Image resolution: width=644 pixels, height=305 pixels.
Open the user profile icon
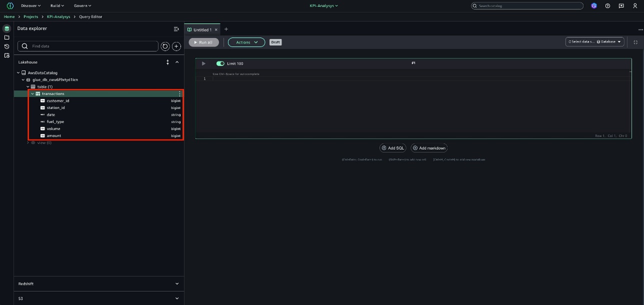635,5
